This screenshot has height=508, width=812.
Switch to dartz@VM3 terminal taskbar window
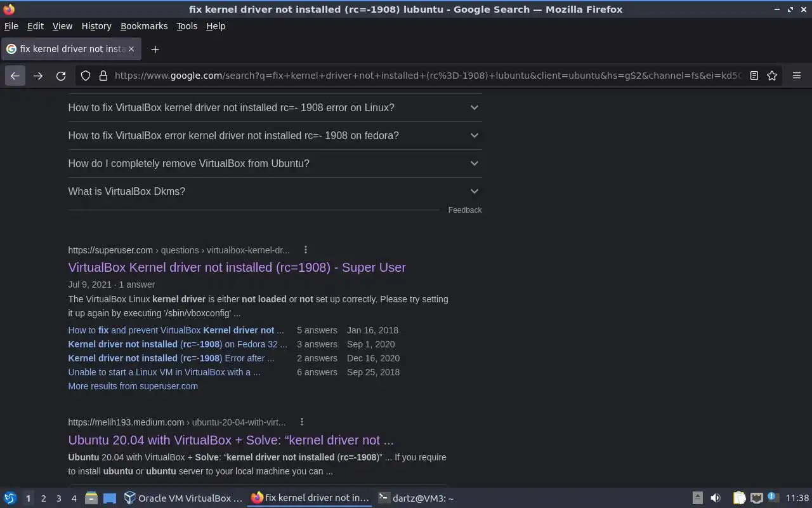416,498
